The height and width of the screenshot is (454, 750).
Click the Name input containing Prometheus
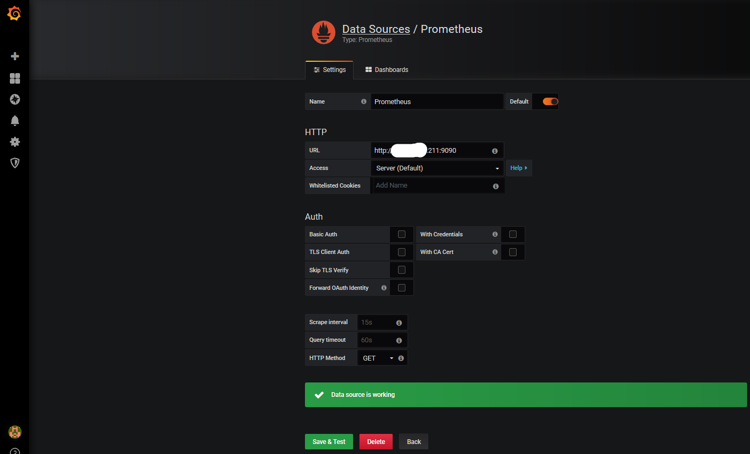coord(437,101)
